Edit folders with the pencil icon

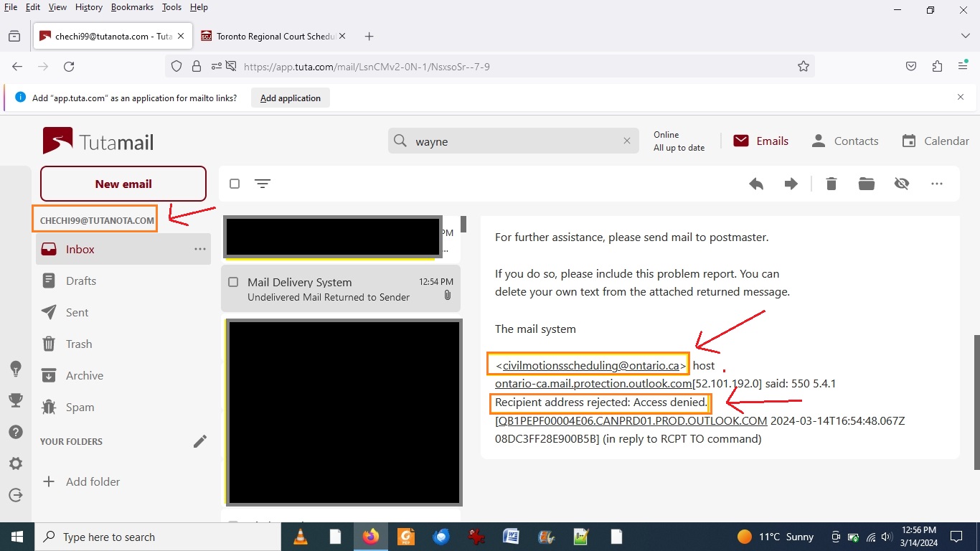point(200,441)
